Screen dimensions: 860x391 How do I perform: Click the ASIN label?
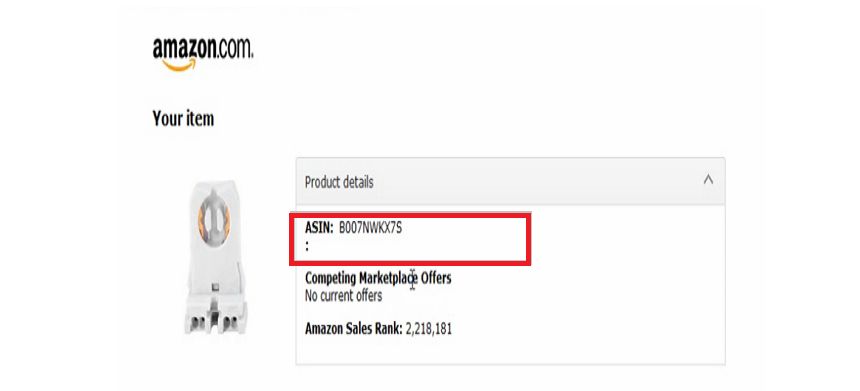(x=319, y=228)
